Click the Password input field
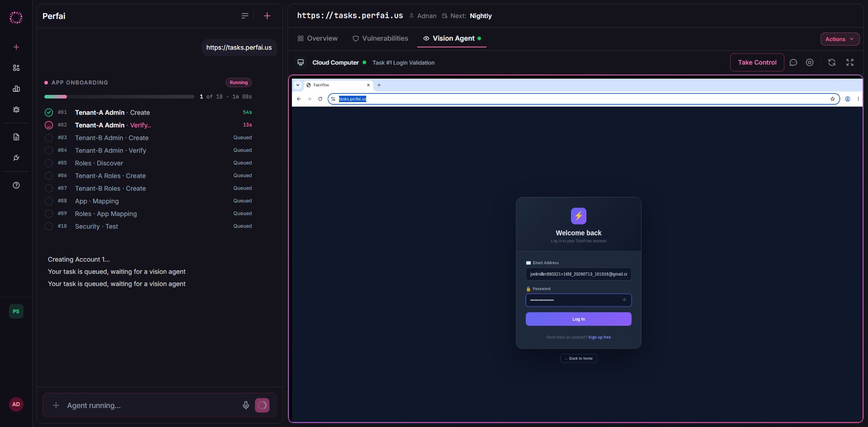 579,300
